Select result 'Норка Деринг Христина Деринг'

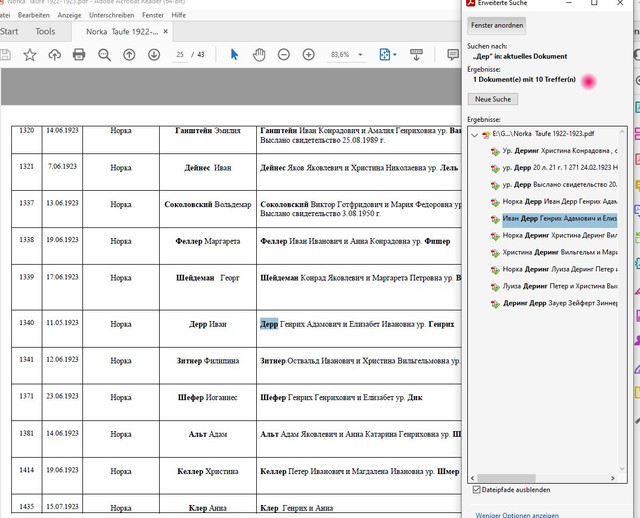pos(560,236)
